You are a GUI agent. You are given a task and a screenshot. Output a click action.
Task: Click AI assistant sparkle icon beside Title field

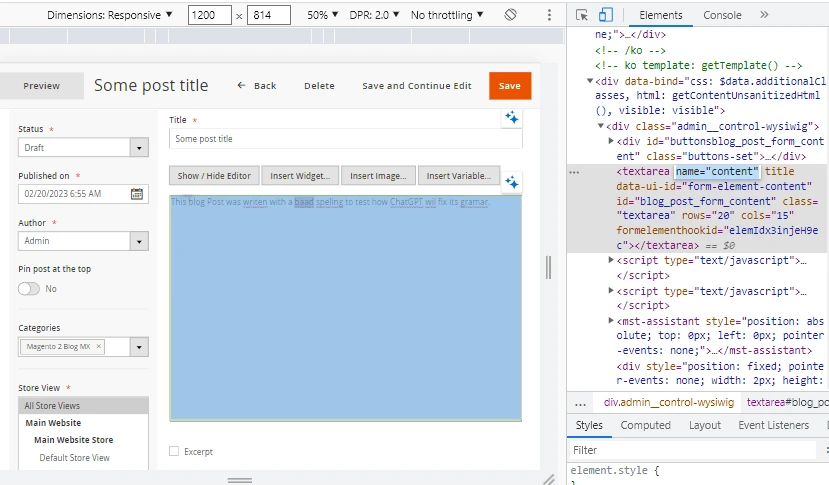511,118
